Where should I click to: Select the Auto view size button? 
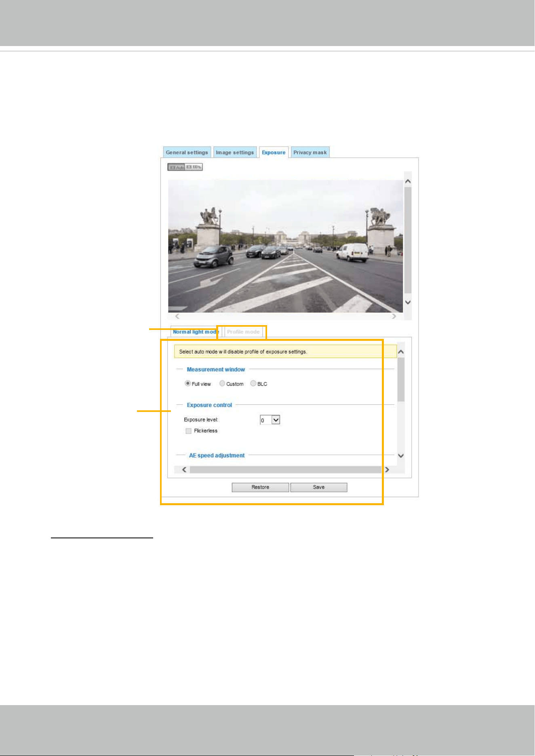pyautogui.click(x=176, y=167)
